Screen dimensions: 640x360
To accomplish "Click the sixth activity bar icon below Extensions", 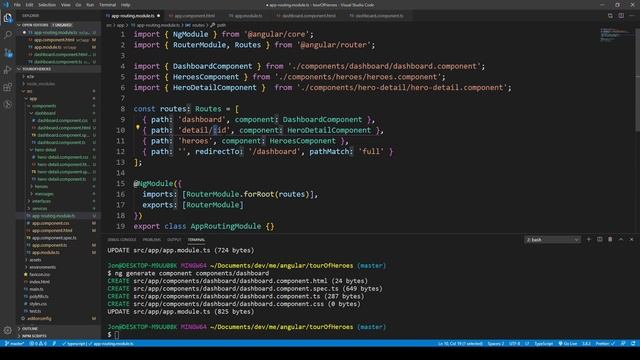I will [x=8, y=104].
